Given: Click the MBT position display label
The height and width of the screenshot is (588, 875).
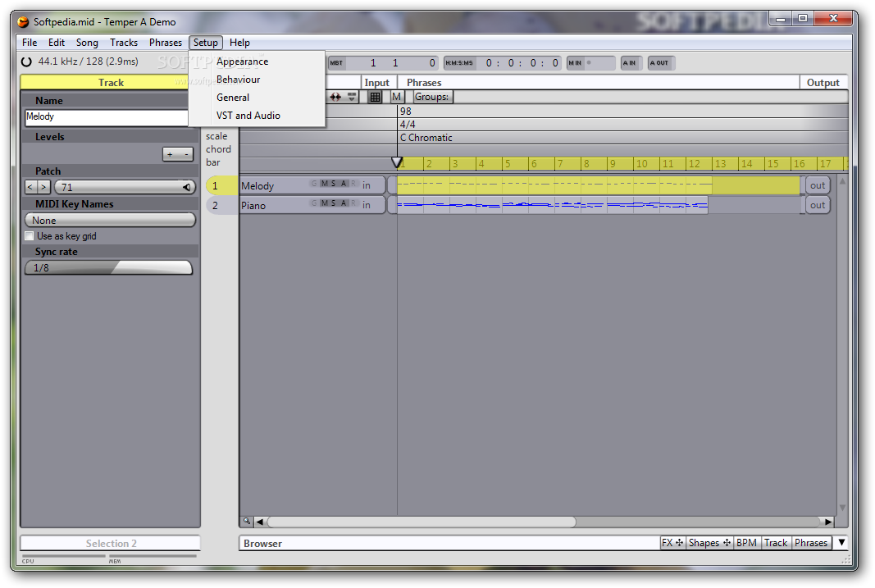Looking at the screenshot, I should [336, 63].
